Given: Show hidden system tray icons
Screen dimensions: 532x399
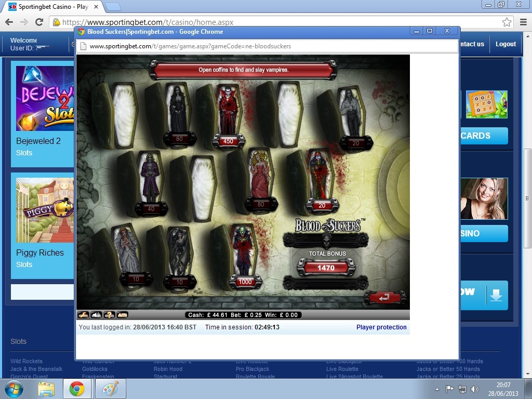Looking at the screenshot, I should tap(437, 389).
